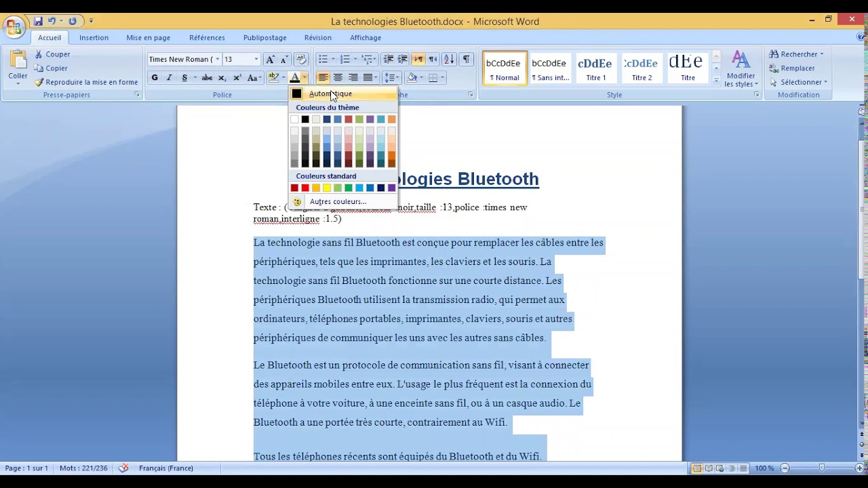Toggle underline (S) formatting
This screenshot has width=868, height=488.
click(x=184, y=78)
